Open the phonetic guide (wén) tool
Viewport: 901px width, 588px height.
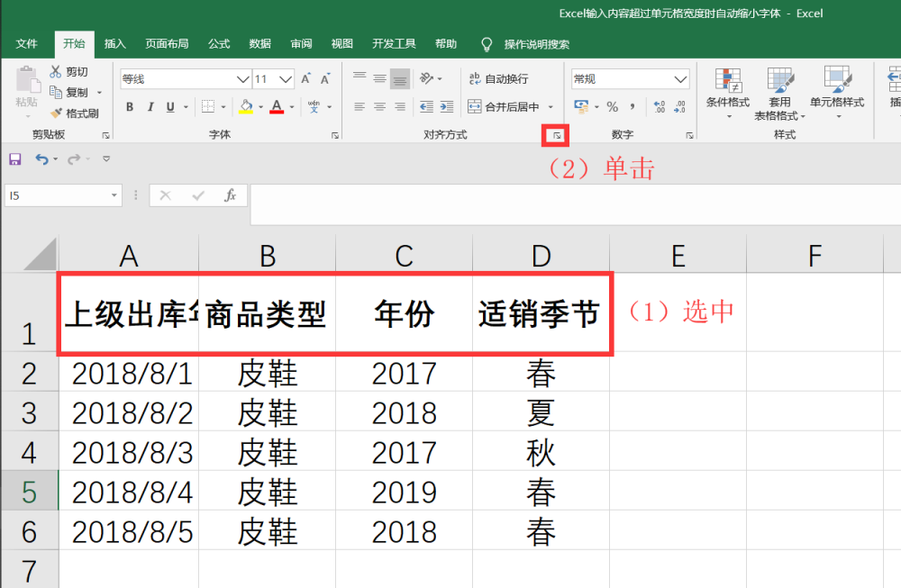pyautogui.click(x=314, y=107)
